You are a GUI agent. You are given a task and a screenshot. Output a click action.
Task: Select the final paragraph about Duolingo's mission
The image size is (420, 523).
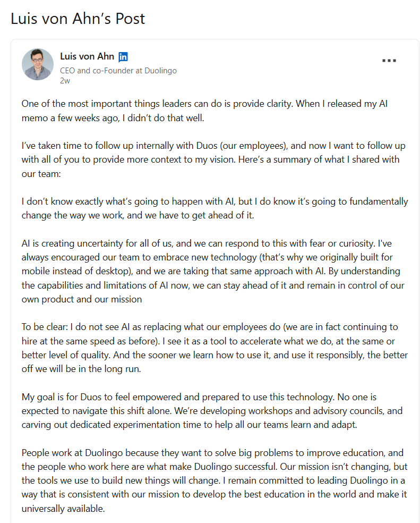click(x=212, y=479)
